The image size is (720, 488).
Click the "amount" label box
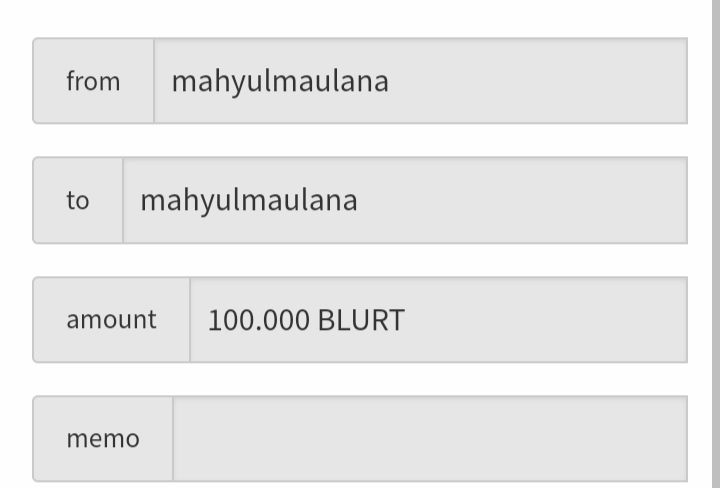(x=111, y=320)
